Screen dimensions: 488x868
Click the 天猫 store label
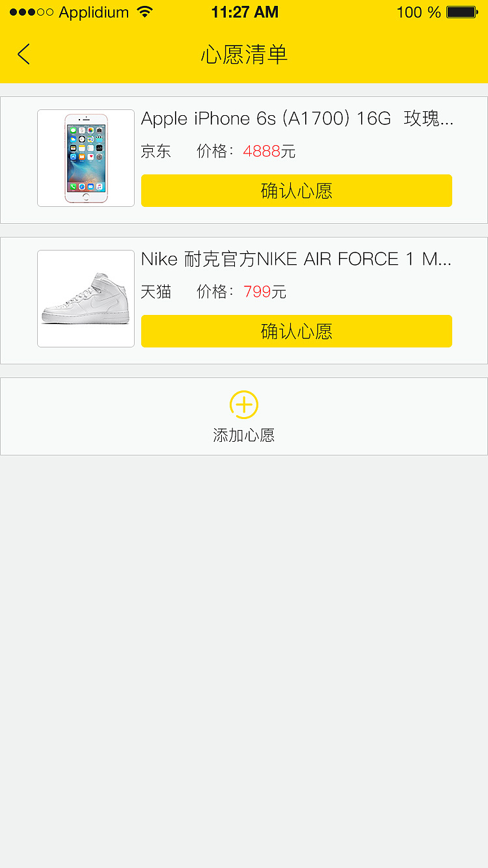[156, 292]
